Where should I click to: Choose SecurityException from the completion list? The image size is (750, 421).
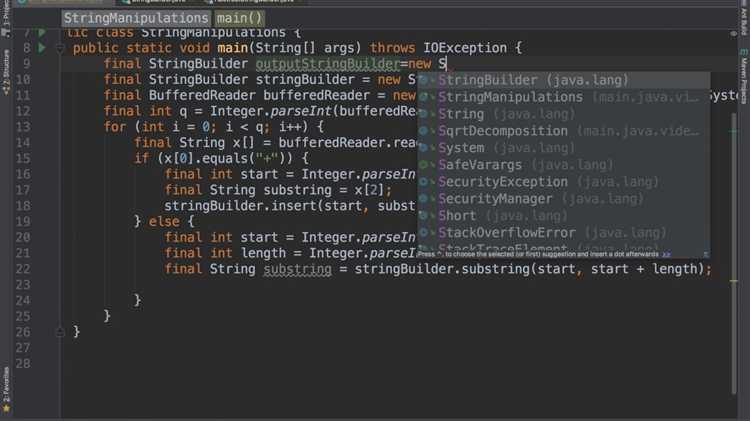click(563, 182)
